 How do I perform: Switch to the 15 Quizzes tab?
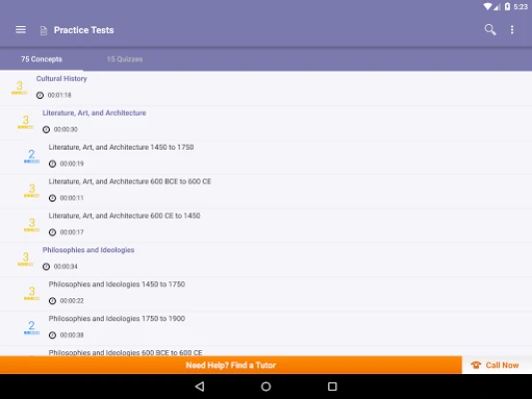coord(125,59)
